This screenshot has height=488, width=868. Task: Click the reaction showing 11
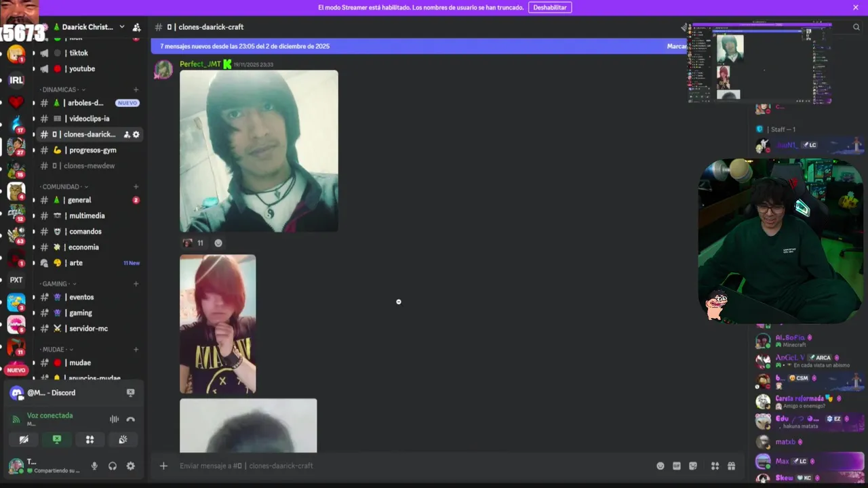click(193, 243)
